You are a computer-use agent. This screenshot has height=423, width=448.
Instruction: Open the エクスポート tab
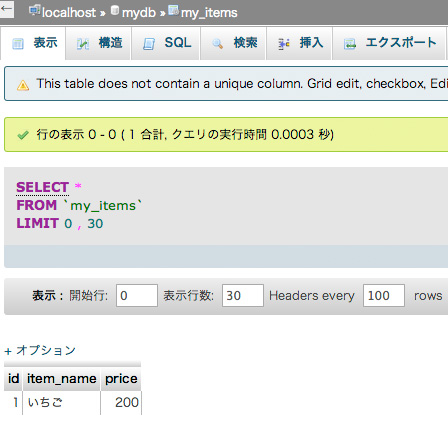pyautogui.click(x=389, y=43)
